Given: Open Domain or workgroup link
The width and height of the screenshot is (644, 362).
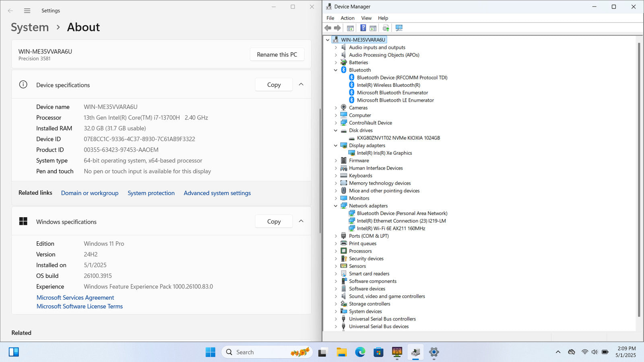Looking at the screenshot, I should click(90, 193).
